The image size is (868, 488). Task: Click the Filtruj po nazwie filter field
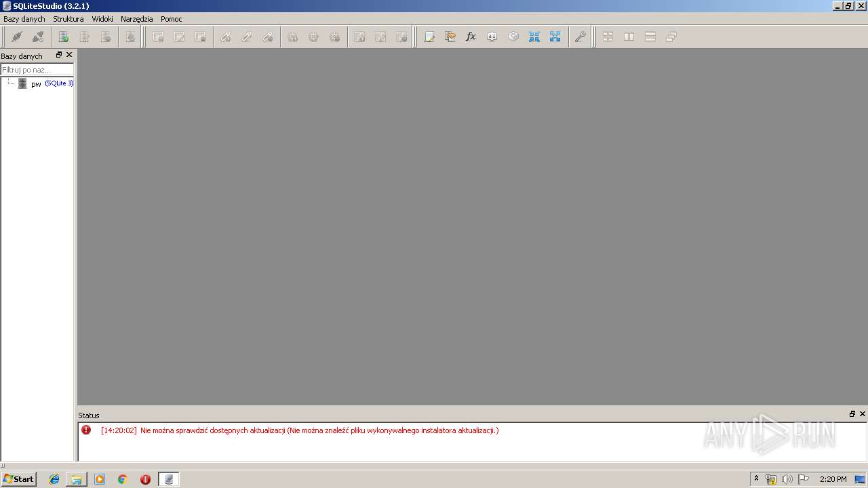(x=37, y=70)
